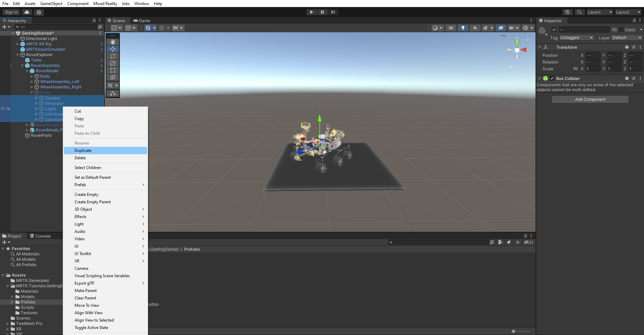
Task: Click the Inspector lock icon
Action: (x=634, y=20)
